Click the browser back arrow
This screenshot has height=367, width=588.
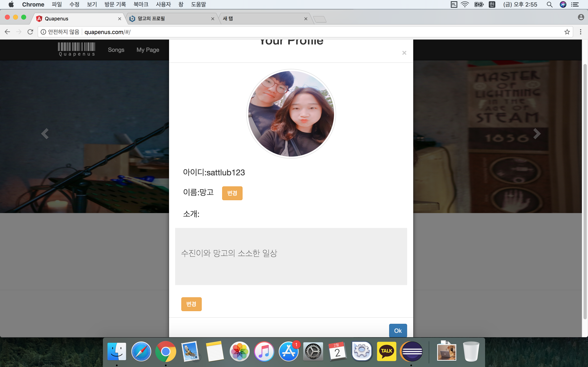point(7,32)
